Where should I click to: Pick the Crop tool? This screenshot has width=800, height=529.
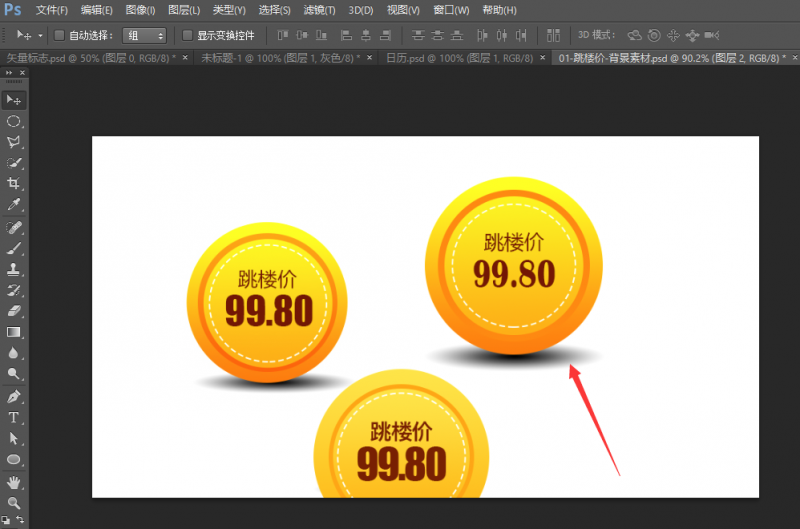pyautogui.click(x=14, y=184)
